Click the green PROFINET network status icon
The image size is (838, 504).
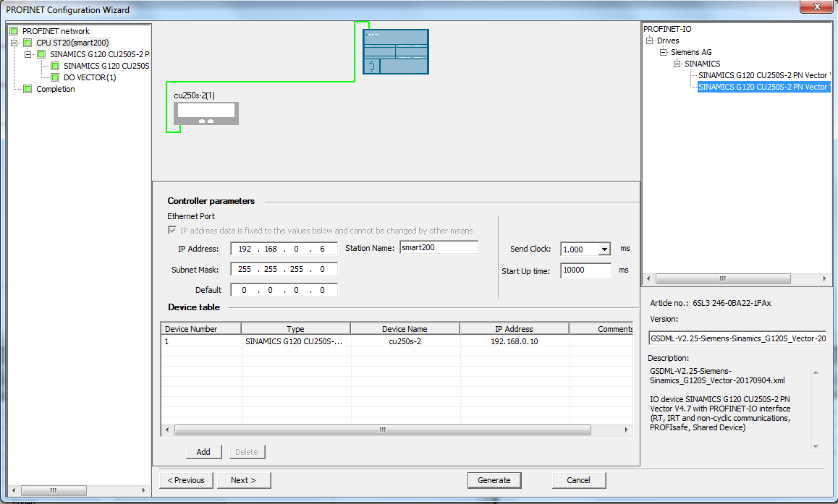(14, 31)
